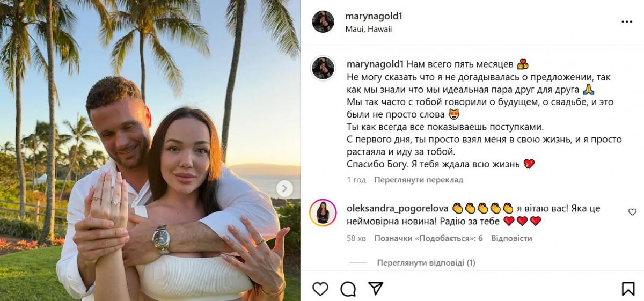
Task: Show likes on the comment: «Подобається»: 6
Action: [428, 238]
